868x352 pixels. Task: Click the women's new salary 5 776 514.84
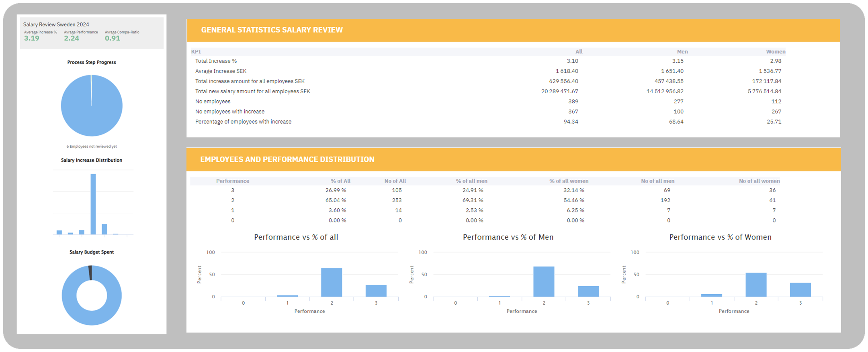(x=765, y=91)
